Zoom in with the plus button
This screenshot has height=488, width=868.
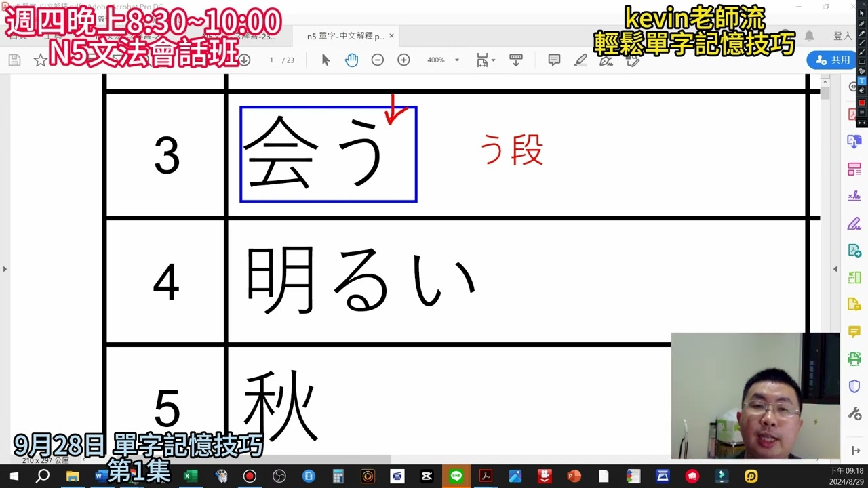tap(403, 60)
